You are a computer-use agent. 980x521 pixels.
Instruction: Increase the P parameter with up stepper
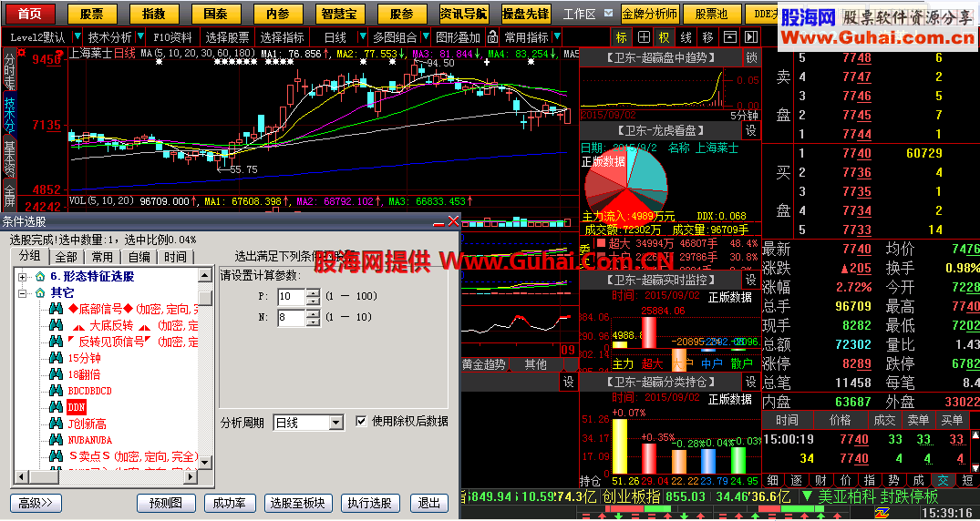pyautogui.click(x=313, y=292)
